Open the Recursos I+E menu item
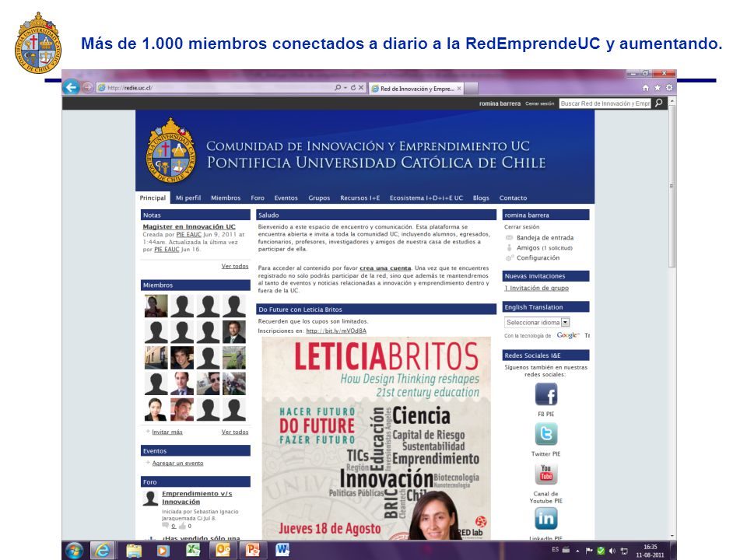Screen dimensions: 747x560 [360, 198]
